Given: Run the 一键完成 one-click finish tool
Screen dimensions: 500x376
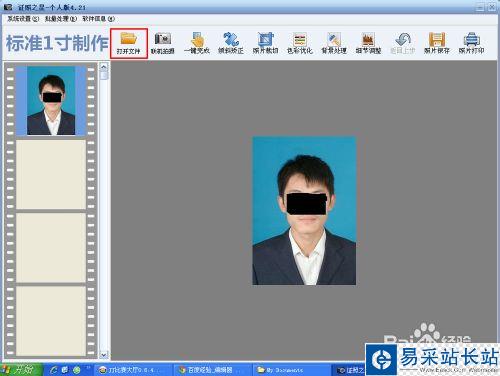Looking at the screenshot, I should (197, 43).
